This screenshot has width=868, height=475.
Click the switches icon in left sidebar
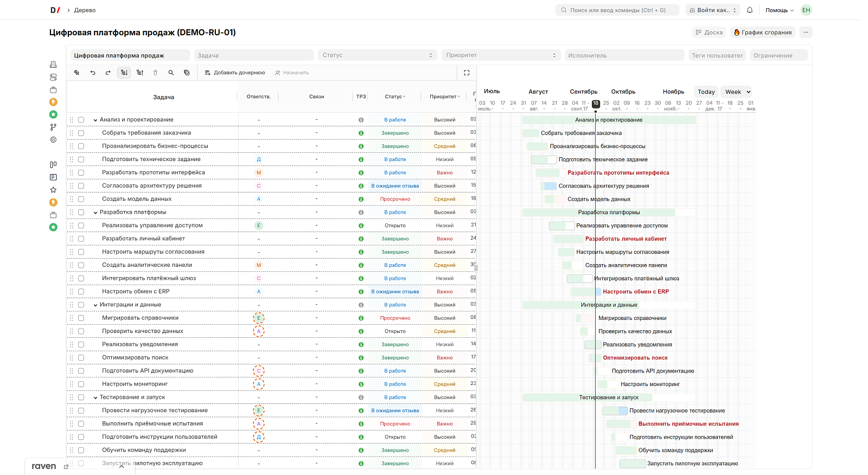pyautogui.click(x=53, y=77)
